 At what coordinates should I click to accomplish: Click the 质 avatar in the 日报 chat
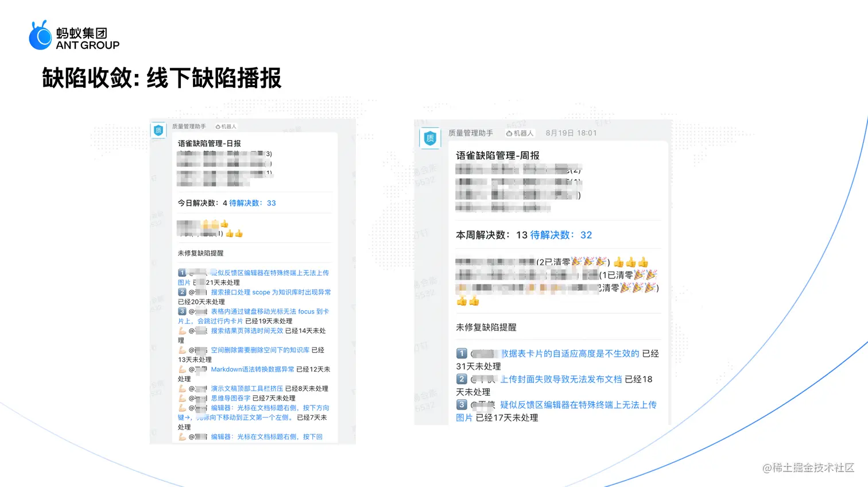(x=158, y=130)
